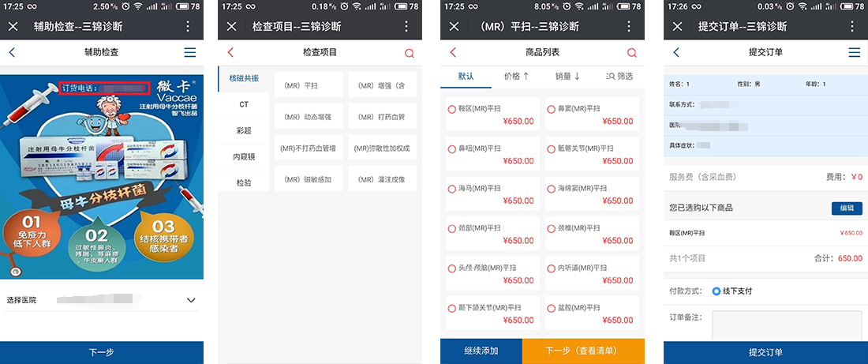Screen dimensions: 868x364
Task: Sort product list by 价格
Action: coord(516,77)
